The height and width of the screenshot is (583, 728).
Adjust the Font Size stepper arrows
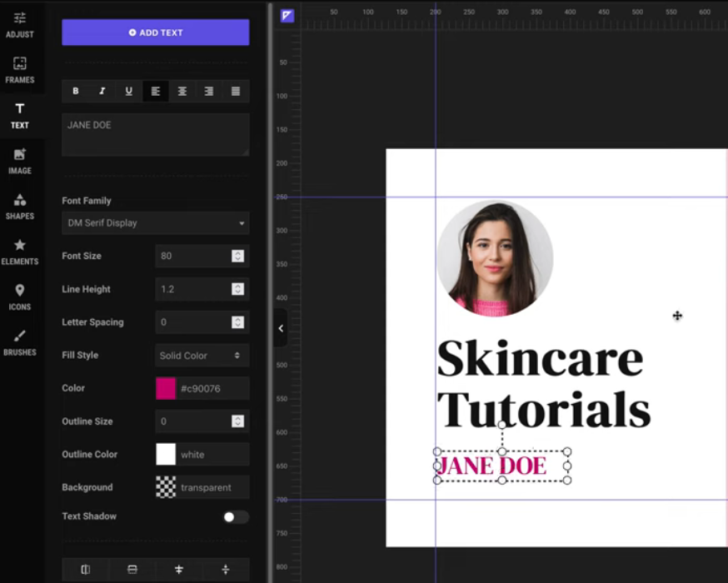(237, 256)
